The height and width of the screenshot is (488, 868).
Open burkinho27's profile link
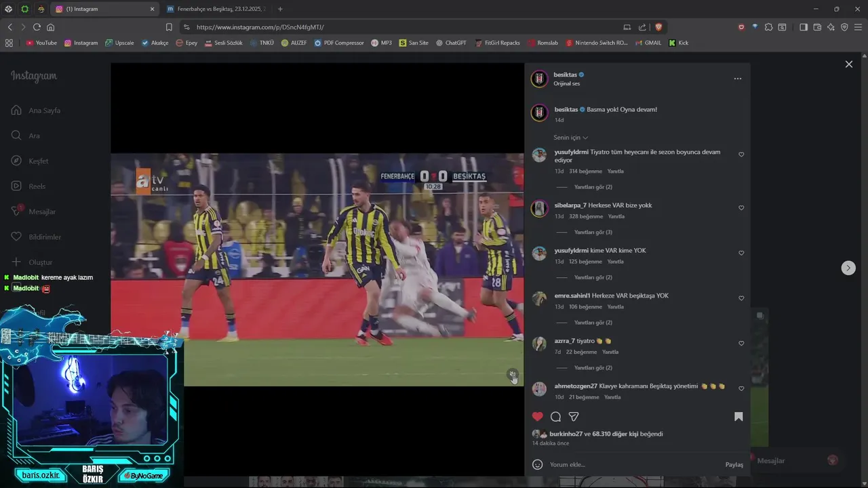(566, 434)
